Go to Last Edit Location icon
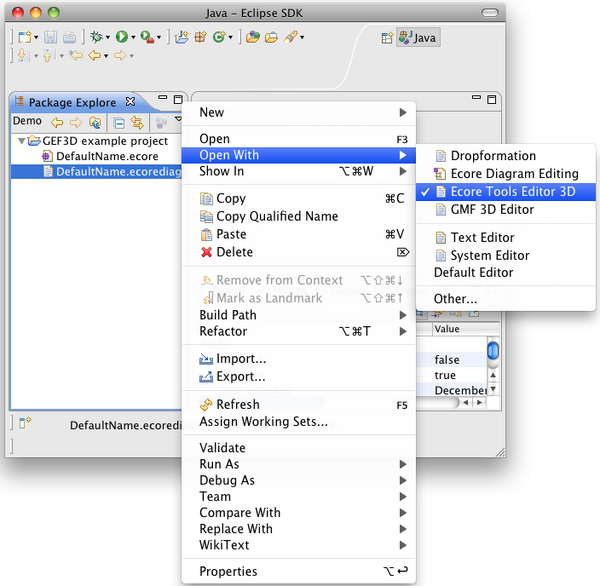600x586 pixels. (76, 56)
